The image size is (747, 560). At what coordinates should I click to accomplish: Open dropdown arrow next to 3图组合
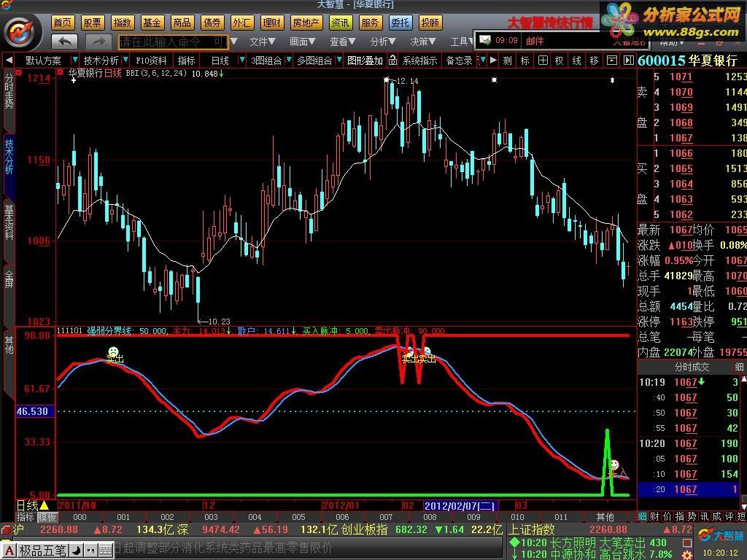(x=289, y=60)
